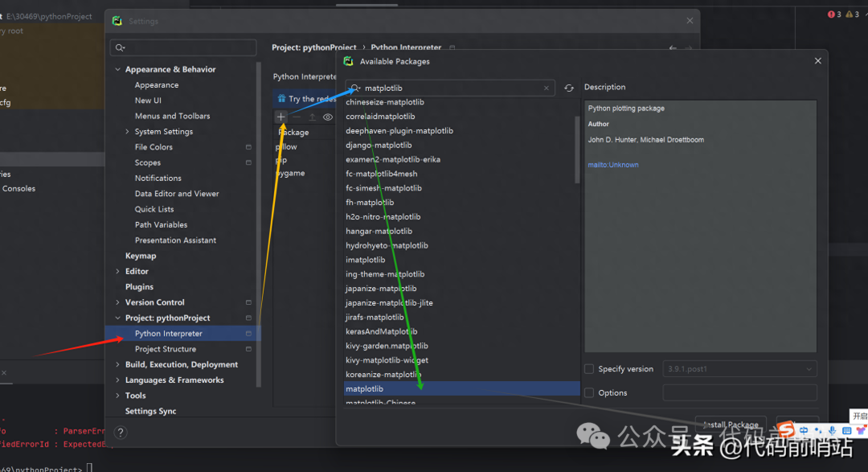The image size is (868, 472).
Task: Click the microphone icon in Sogou bar
Action: point(832,430)
